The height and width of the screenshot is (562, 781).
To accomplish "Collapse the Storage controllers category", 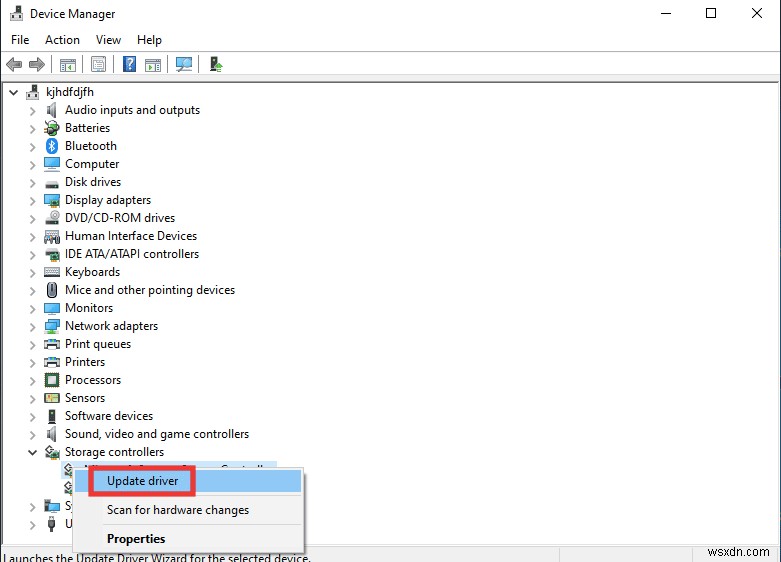I will pos(32,452).
